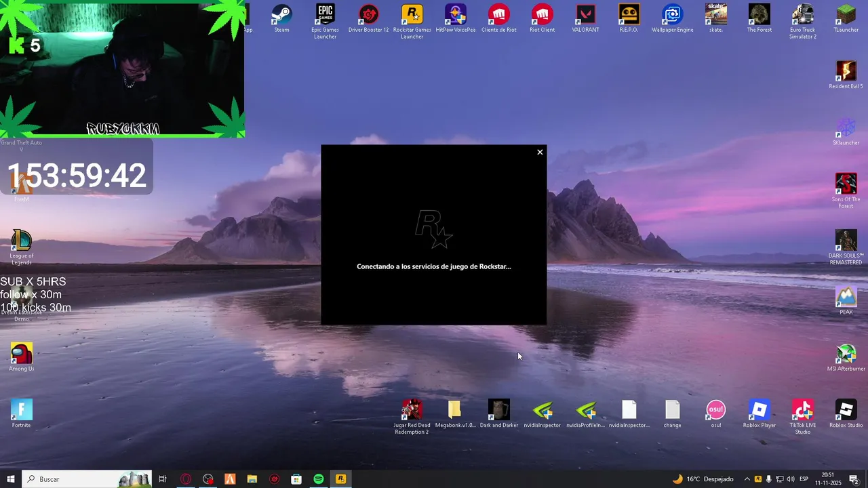Screen dimensions: 868x488
Task: Select the Rockstar launcher taskbar button
Action: tap(340, 479)
